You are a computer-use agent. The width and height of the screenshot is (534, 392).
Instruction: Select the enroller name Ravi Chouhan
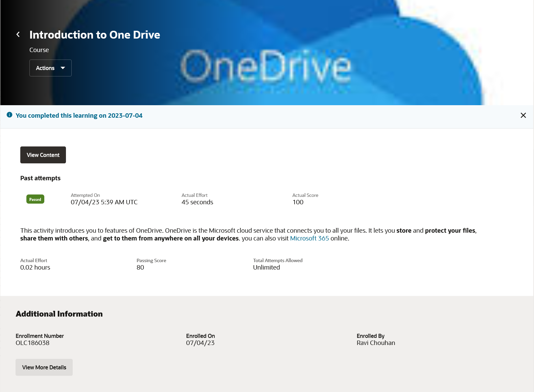376,343
